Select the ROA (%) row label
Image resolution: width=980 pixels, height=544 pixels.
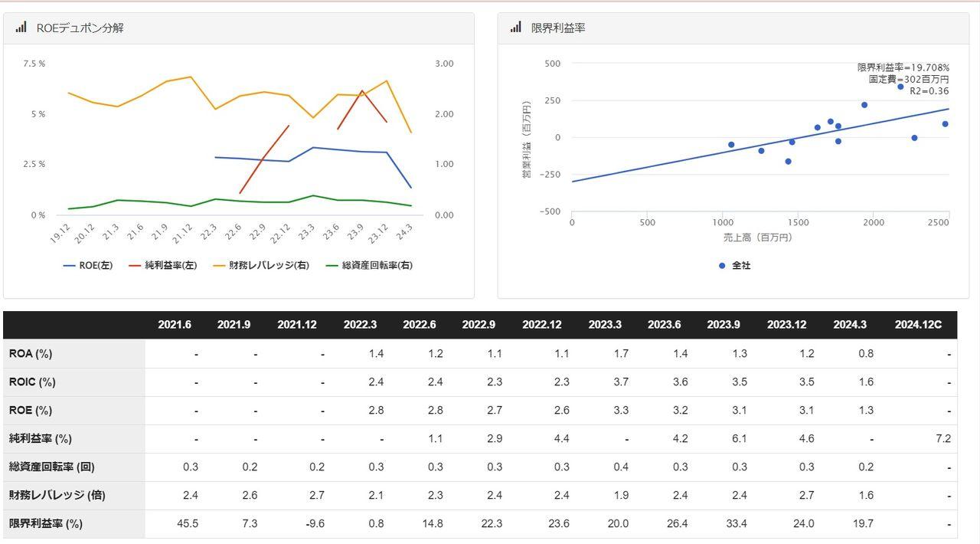pos(31,354)
